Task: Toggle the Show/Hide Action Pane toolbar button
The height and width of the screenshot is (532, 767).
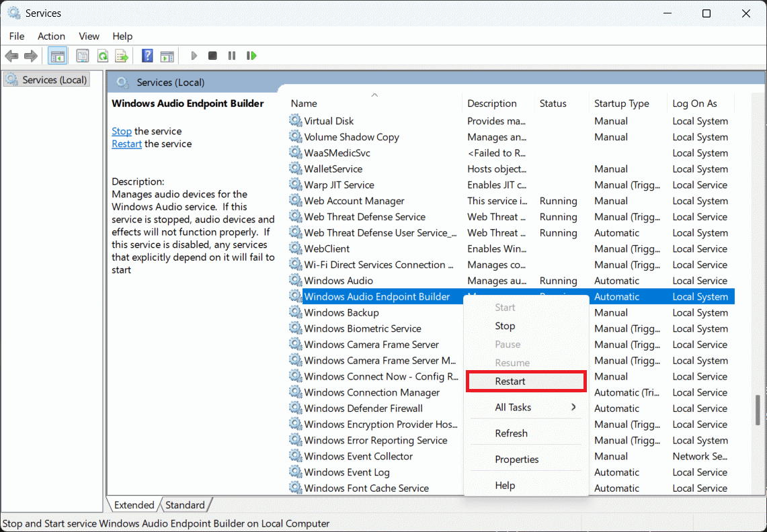Action: (167, 56)
